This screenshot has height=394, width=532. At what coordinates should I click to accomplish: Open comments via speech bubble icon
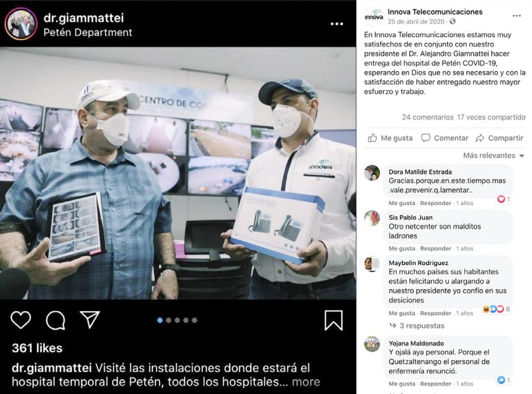point(55,320)
